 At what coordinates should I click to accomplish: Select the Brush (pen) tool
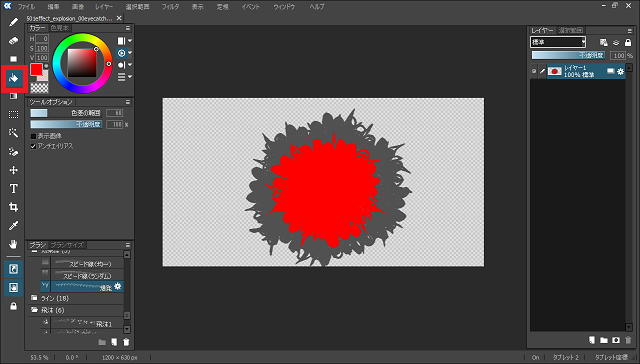(x=13, y=22)
